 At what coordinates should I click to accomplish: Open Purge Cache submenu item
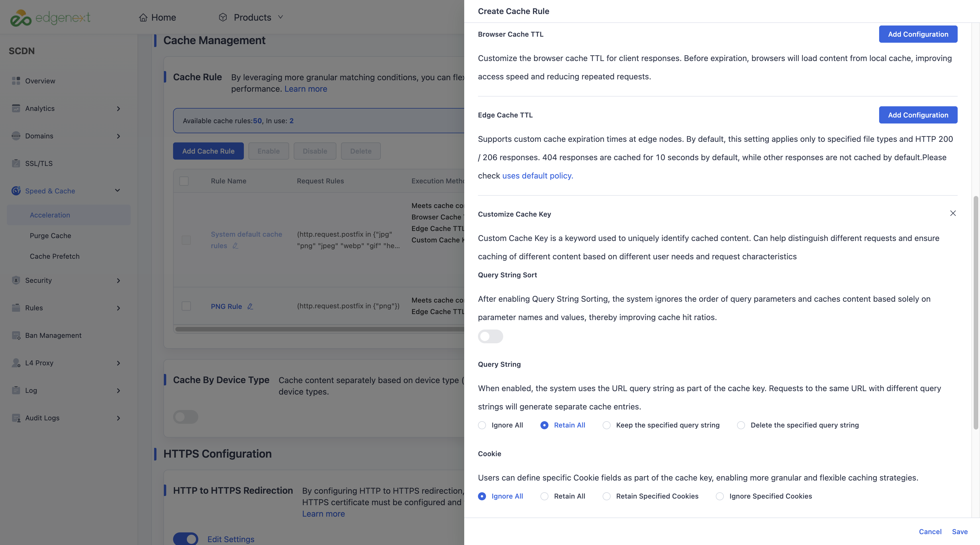(50, 236)
